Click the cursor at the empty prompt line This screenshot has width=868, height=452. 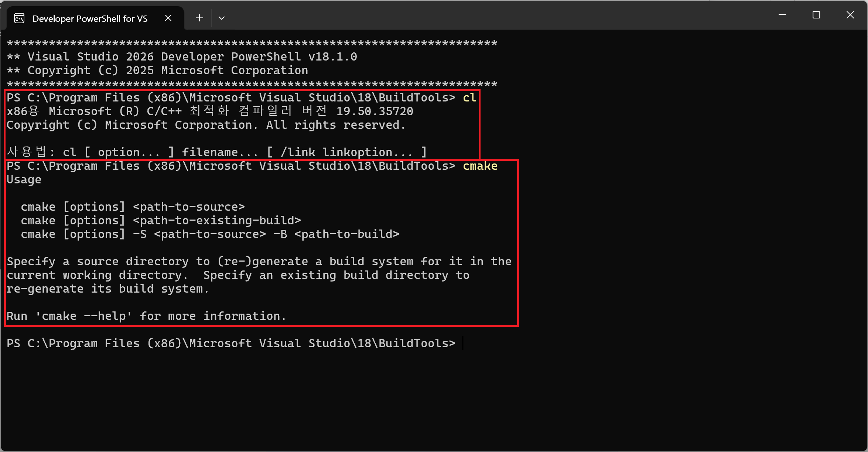click(x=464, y=343)
